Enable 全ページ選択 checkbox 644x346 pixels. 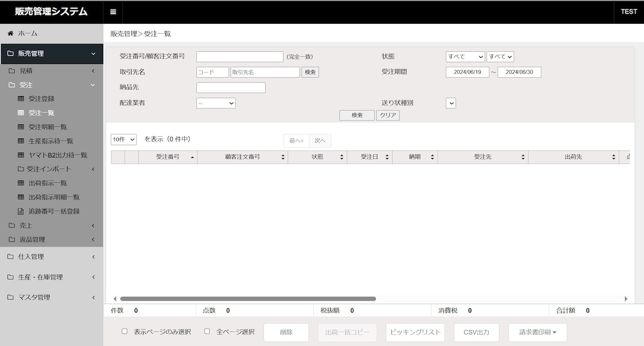[x=207, y=332]
